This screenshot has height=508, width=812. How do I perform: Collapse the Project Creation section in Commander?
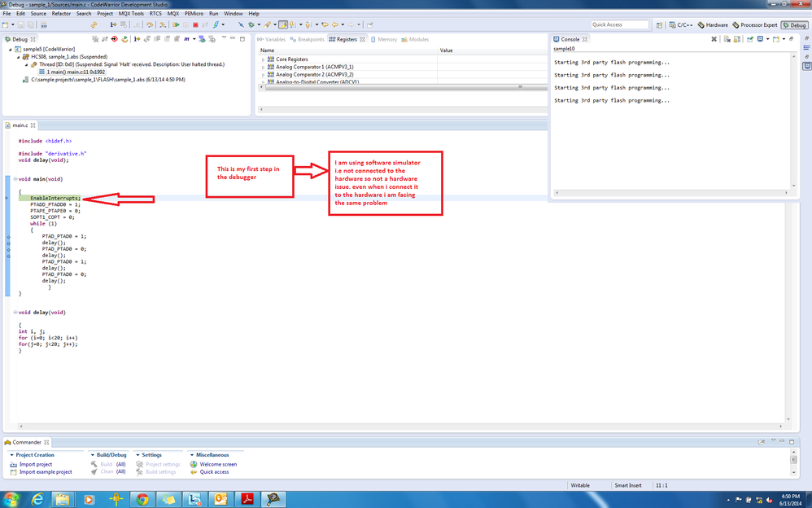[11, 455]
